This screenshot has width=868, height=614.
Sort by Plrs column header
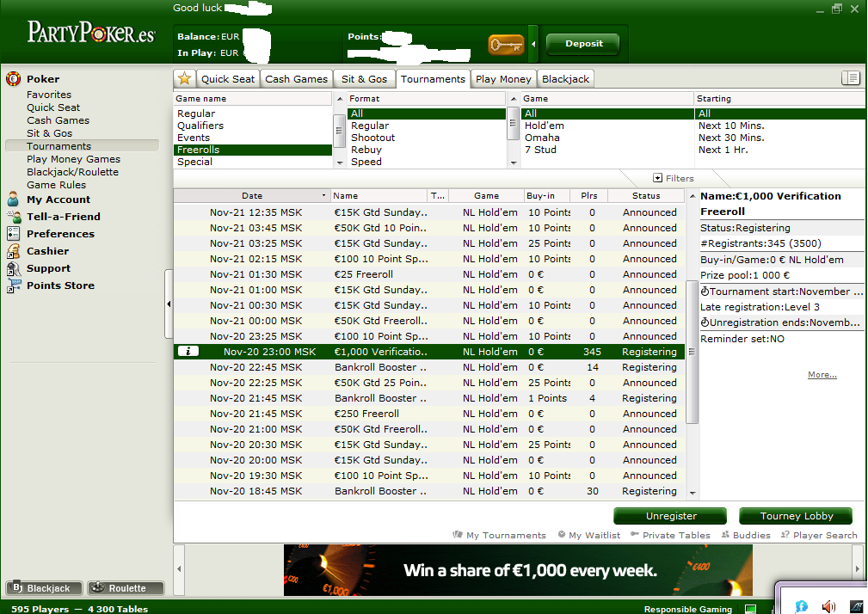click(589, 196)
